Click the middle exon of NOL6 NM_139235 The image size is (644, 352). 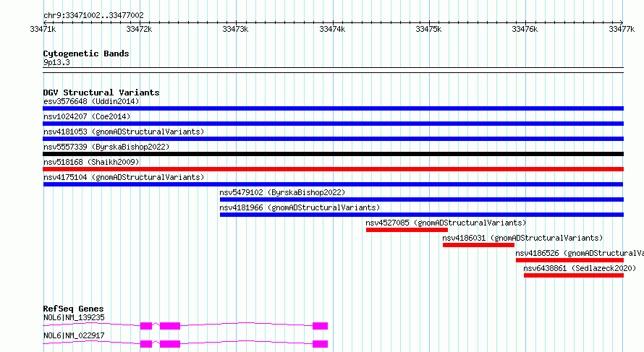[170, 326]
